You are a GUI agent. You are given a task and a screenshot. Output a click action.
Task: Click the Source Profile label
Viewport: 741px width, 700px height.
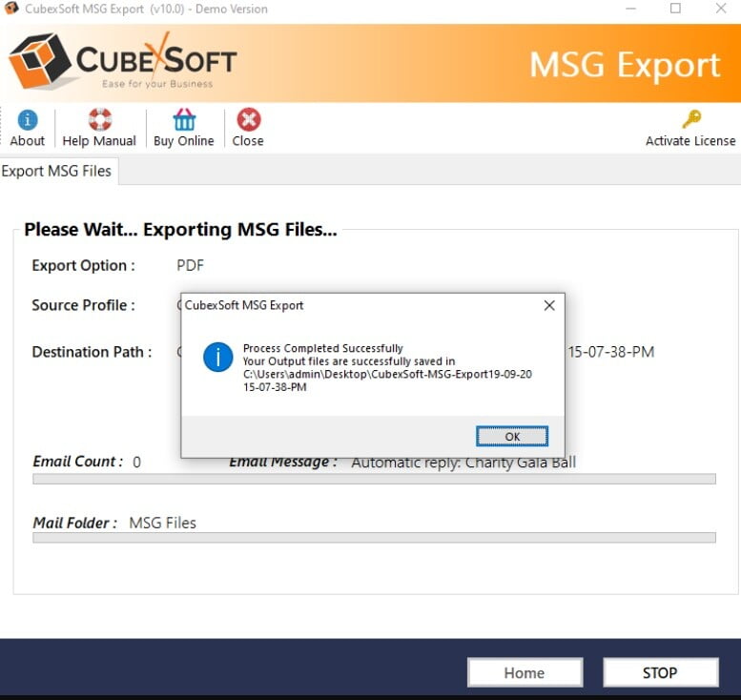click(84, 305)
